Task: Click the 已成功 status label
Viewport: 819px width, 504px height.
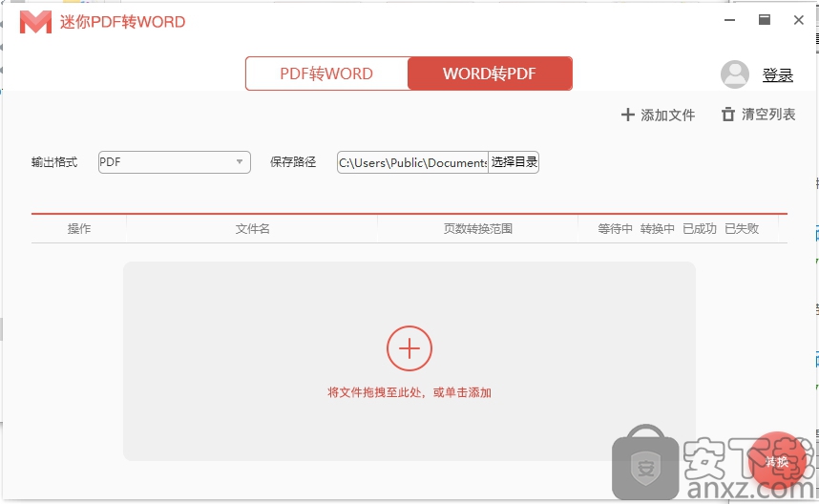Action: (700, 229)
